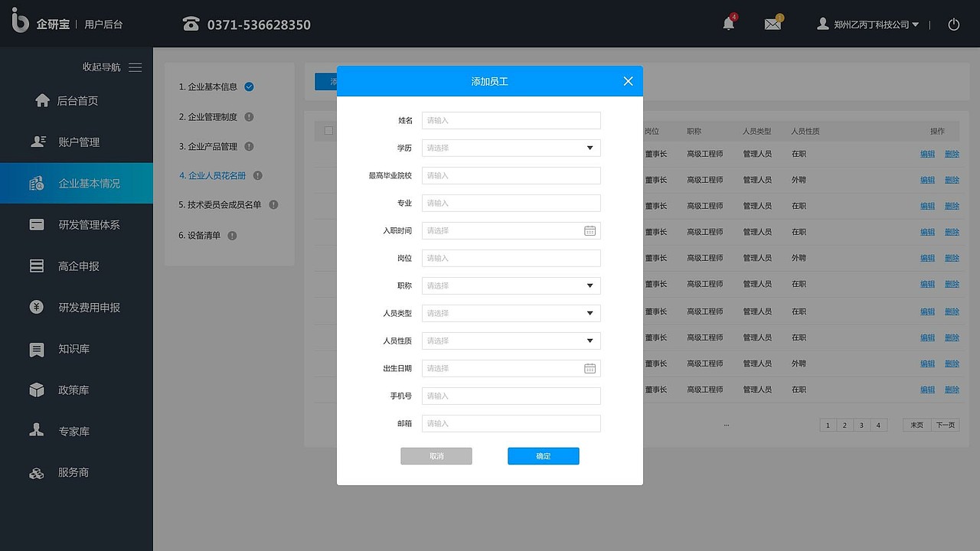980x551 pixels.
Task: Click the 人员性质 column header
Action: [805, 132]
